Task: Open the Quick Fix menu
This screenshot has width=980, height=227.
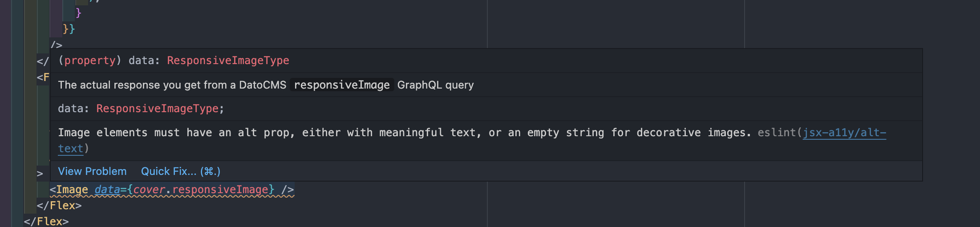Action: click(180, 171)
